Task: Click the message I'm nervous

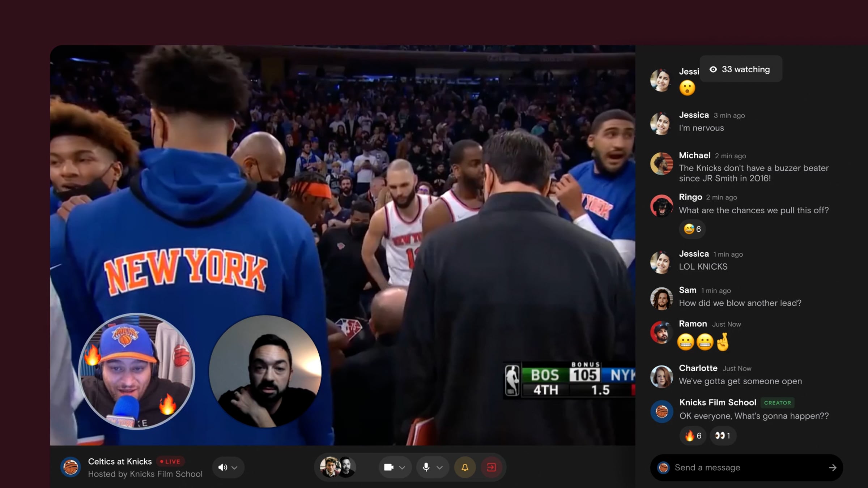Action: (x=702, y=128)
